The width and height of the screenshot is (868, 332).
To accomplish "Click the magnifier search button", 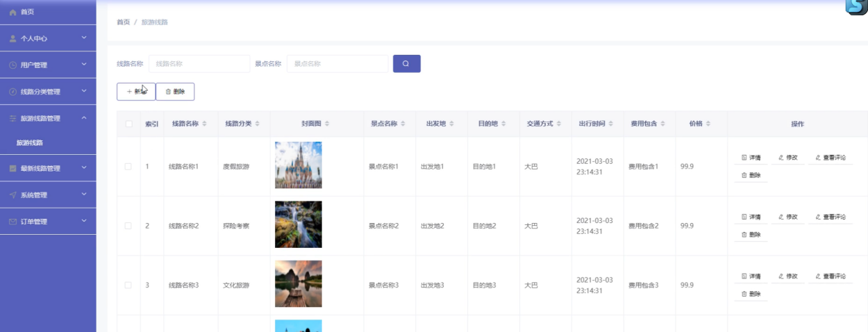I will click(x=407, y=64).
